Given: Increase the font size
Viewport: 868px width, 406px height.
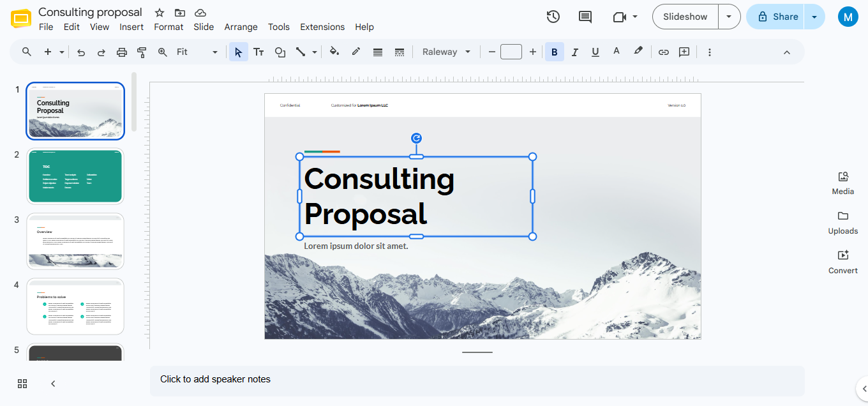Looking at the screenshot, I should 533,52.
